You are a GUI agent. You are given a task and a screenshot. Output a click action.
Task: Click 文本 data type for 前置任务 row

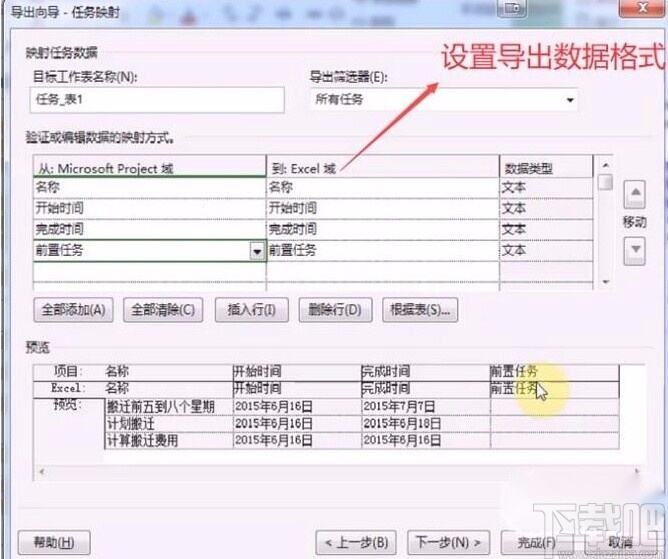(546, 251)
